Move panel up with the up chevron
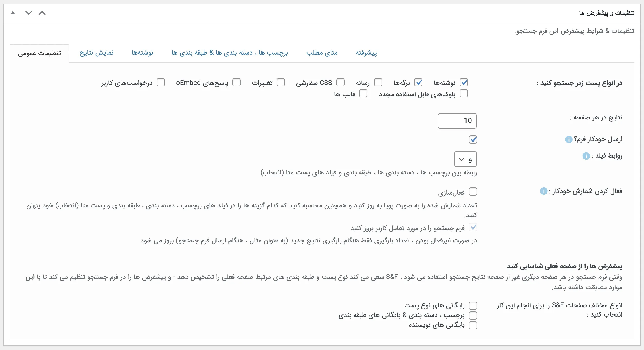 click(42, 13)
